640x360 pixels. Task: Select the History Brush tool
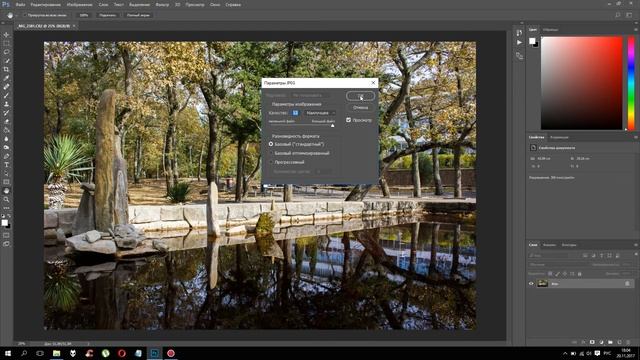point(6,113)
